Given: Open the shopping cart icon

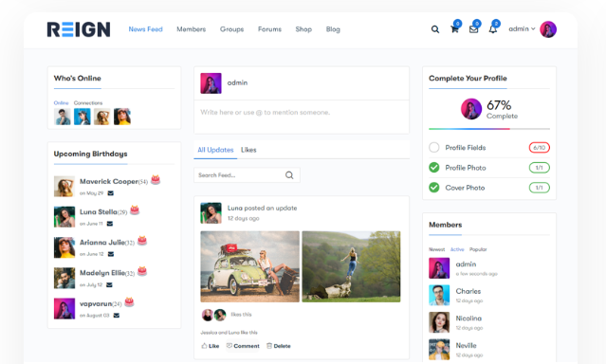Looking at the screenshot, I should (454, 29).
